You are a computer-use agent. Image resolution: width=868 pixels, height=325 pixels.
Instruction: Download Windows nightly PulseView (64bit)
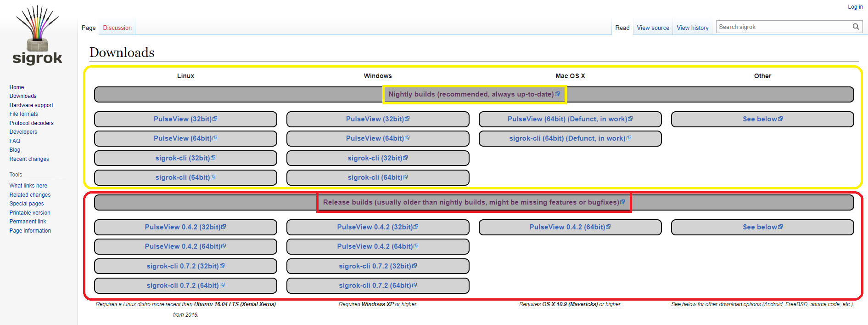pyautogui.click(x=378, y=138)
